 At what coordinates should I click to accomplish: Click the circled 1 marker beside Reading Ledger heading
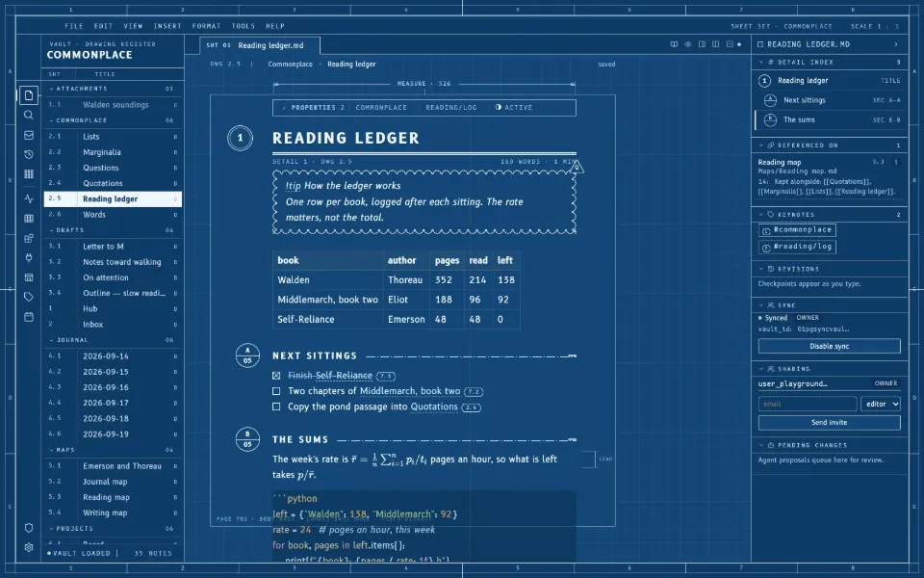coord(240,138)
